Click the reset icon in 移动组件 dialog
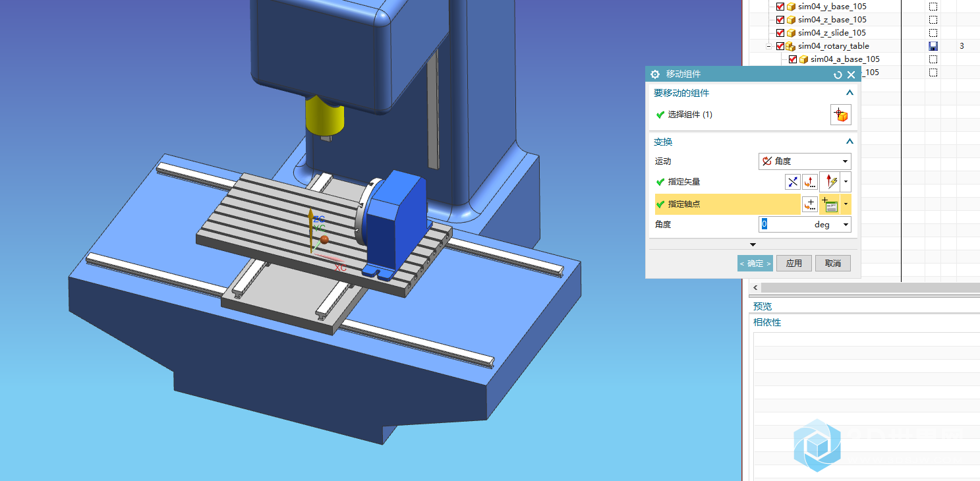980x481 pixels. [x=838, y=74]
